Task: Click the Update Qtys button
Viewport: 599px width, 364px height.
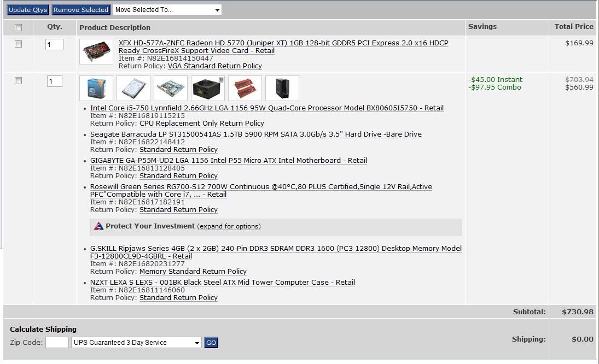Action: point(28,10)
